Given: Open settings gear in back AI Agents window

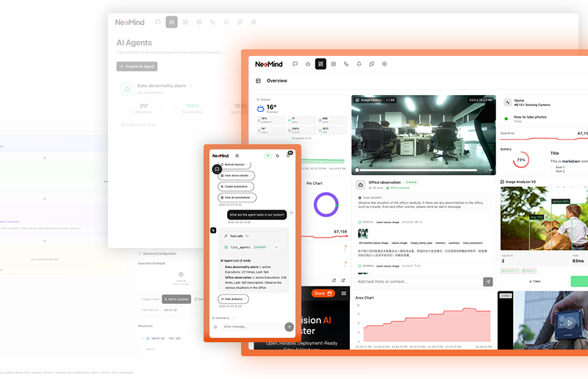Looking at the screenshot, I should click(254, 22).
